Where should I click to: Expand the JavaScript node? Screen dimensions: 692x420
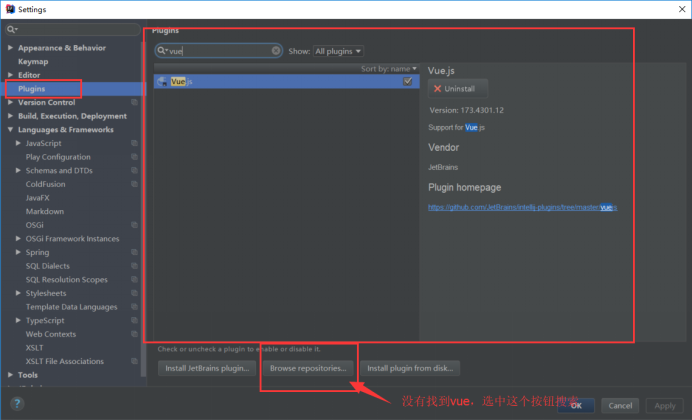pyautogui.click(x=18, y=143)
